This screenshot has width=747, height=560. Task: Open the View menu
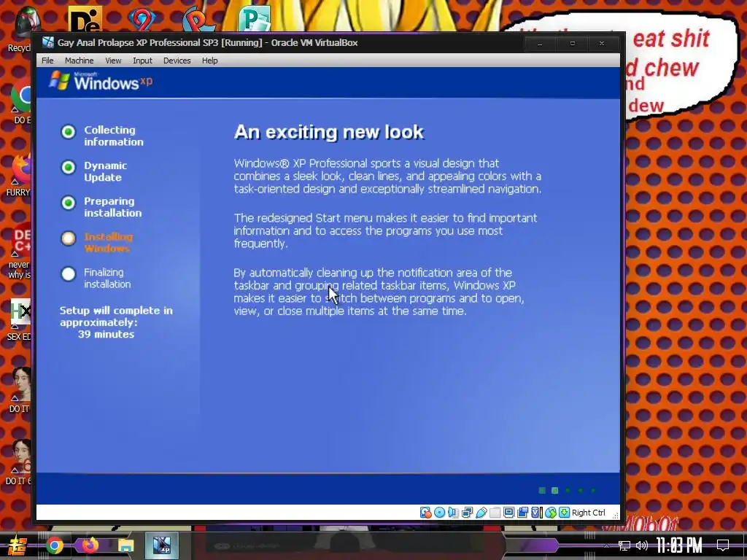[x=113, y=61]
